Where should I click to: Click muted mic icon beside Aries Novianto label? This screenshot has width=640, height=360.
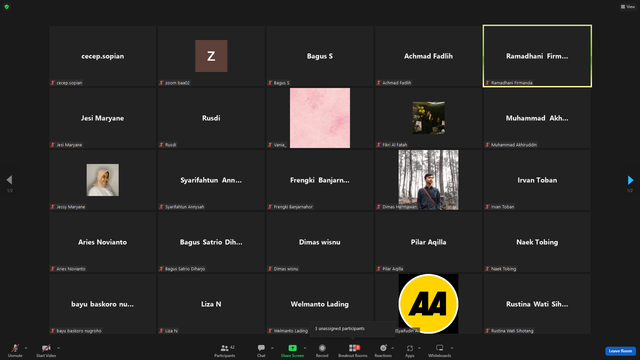coord(53,269)
